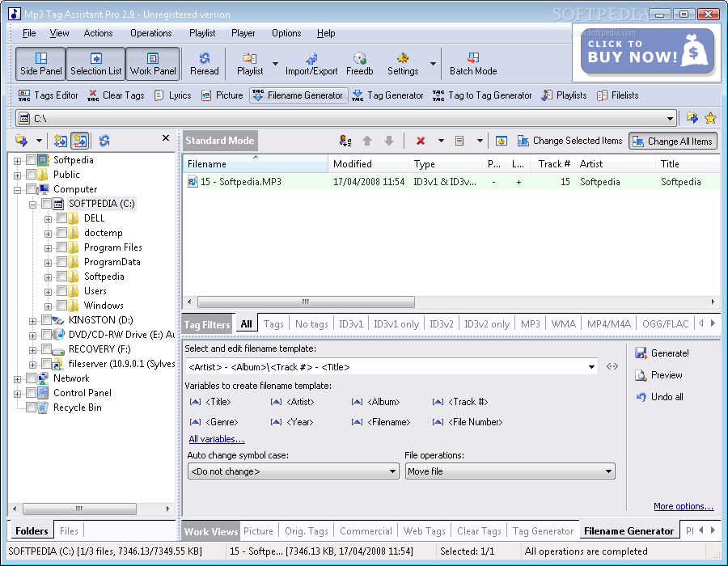Click the file list horizontal scrollbar

306,302
